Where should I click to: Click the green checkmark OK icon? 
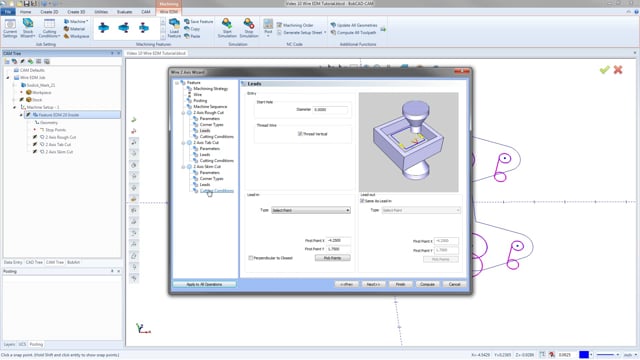pos(604,70)
